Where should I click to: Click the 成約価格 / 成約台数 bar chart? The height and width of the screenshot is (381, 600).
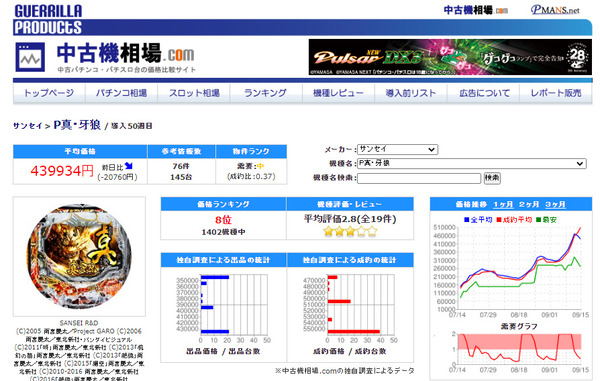(x=350, y=309)
